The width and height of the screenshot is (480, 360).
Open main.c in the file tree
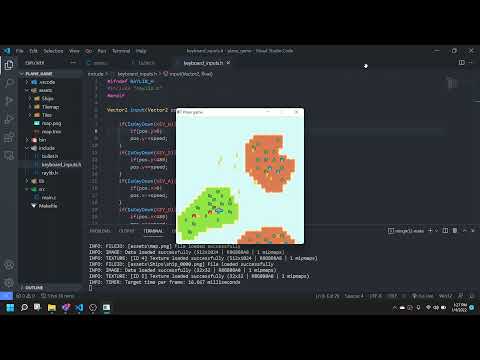[50, 197]
